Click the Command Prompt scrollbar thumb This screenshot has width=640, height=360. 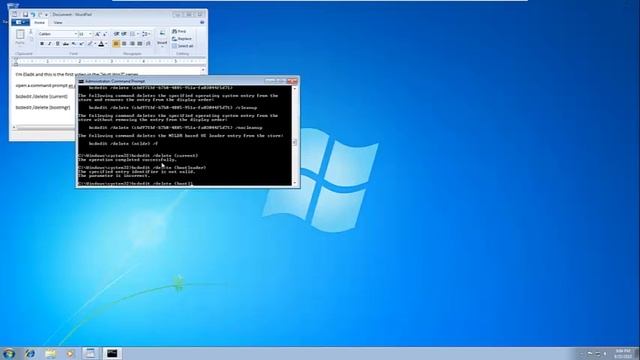point(295,142)
